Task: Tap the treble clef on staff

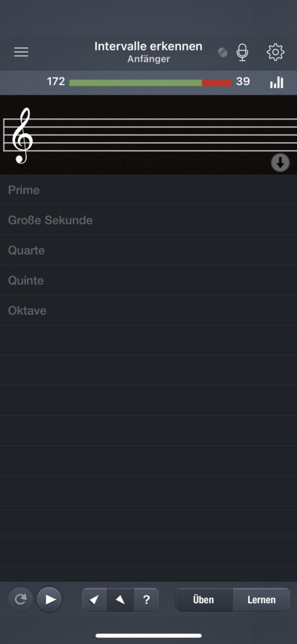Action: coord(22,136)
